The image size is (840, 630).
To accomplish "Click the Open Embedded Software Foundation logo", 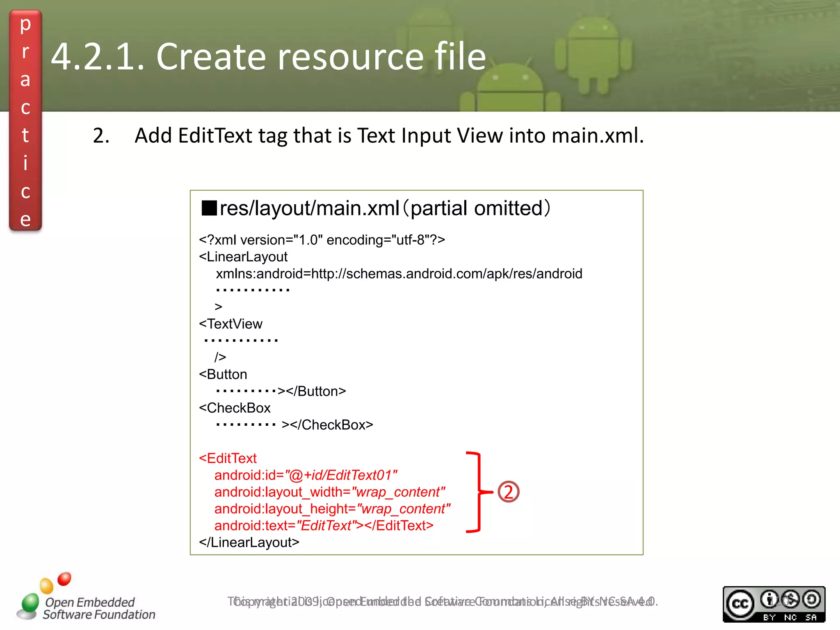I will tap(86, 597).
